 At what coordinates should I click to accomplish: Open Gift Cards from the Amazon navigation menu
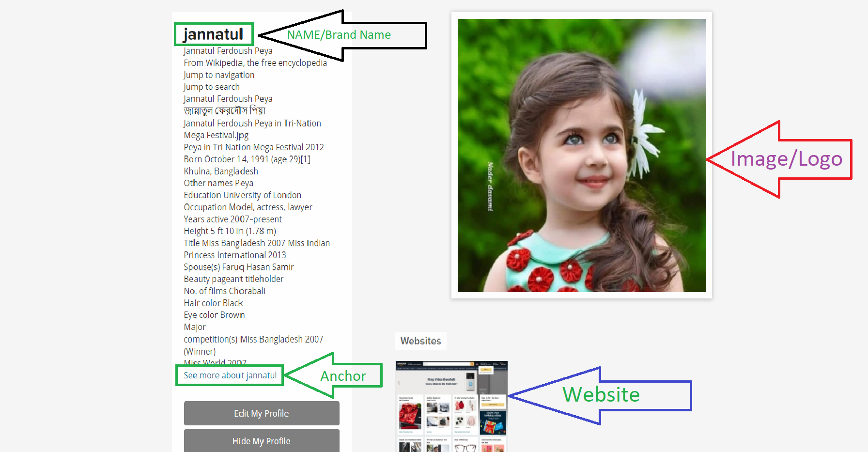[462, 369]
